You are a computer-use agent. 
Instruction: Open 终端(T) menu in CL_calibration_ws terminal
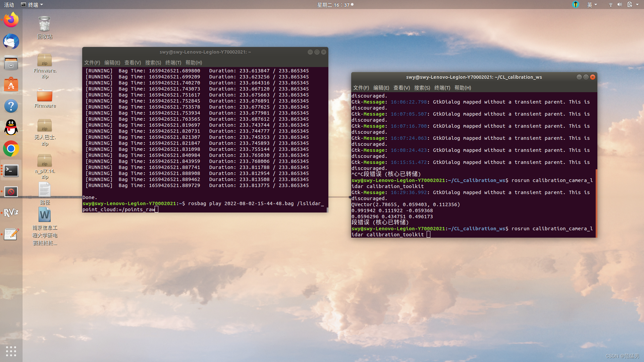point(442,88)
